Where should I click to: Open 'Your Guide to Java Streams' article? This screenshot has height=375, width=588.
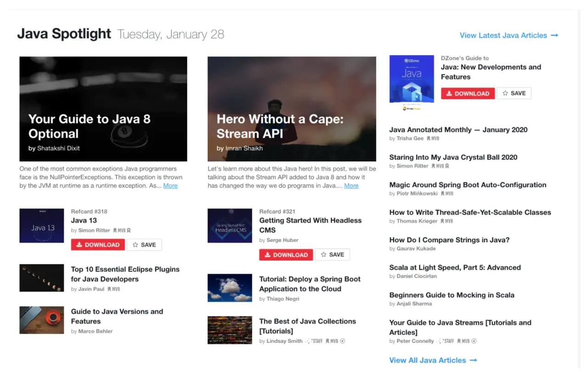click(x=460, y=327)
